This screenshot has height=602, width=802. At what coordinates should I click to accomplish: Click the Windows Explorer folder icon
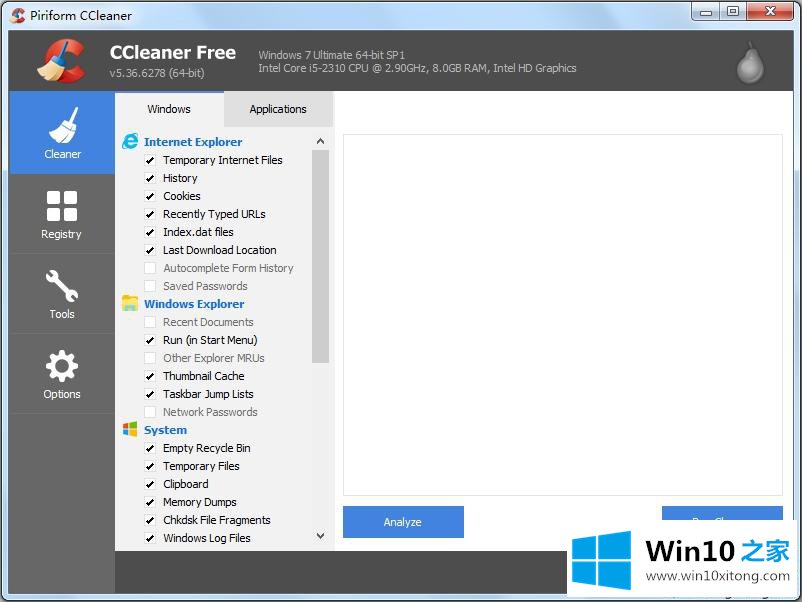[130, 303]
